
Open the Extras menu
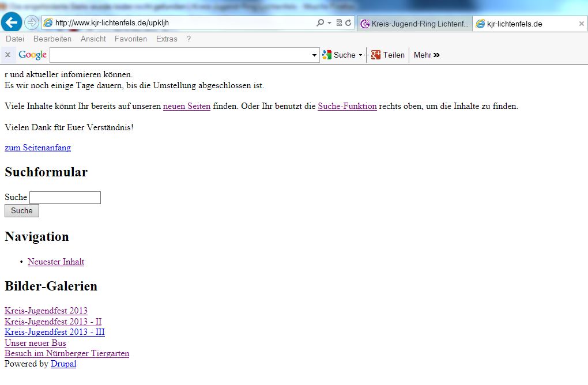(167, 39)
